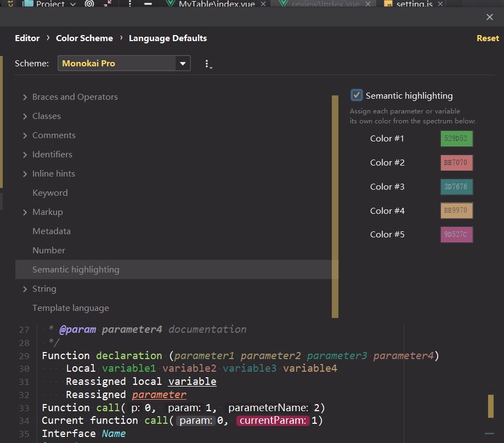Click the target locate icon in Project toolbar

coord(89,3)
